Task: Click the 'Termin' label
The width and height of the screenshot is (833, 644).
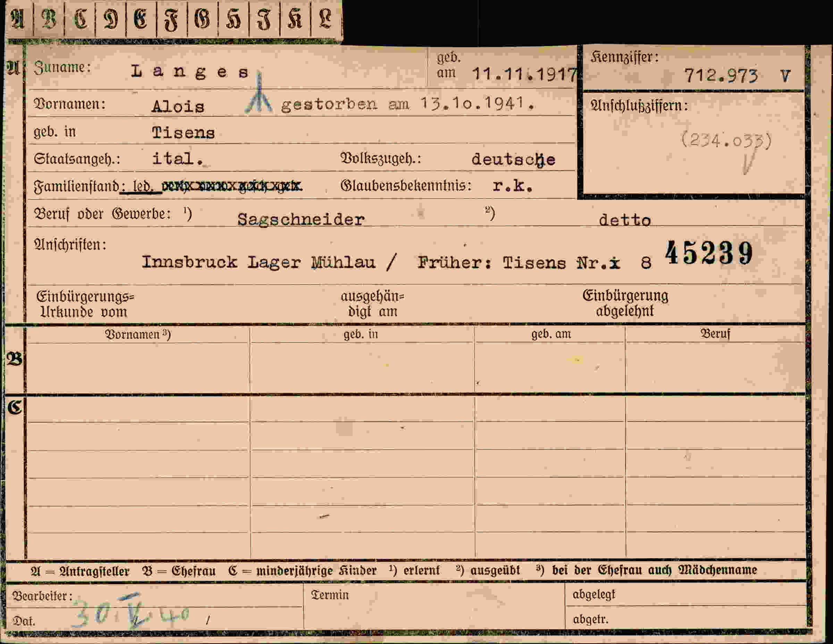Action: coord(330,595)
